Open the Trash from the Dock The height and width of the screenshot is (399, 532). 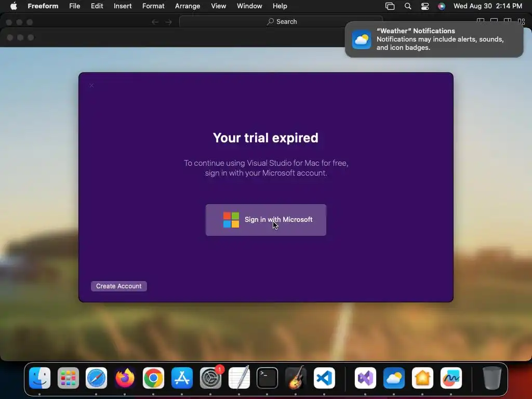click(492, 378)
